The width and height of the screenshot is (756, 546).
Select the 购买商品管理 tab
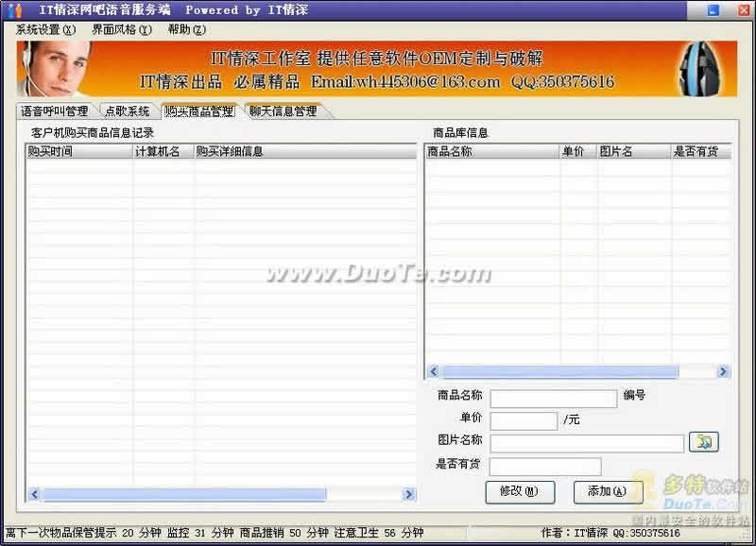point(199,111)
